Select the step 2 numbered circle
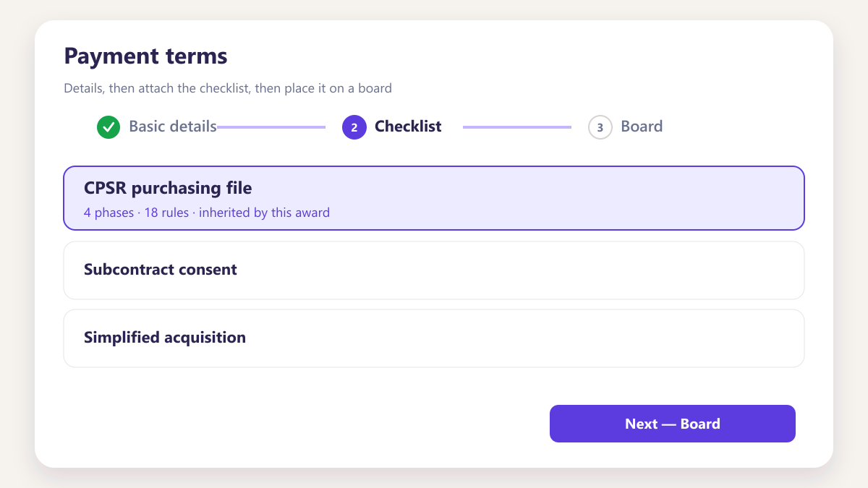Viewport: 868px width, 488px height. [354, 127]
